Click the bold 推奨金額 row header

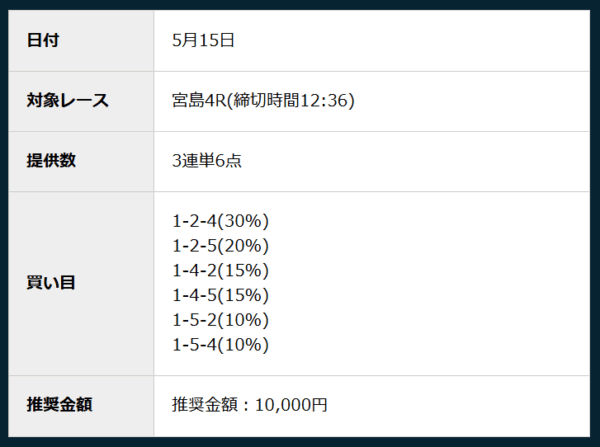coord(60,405)
